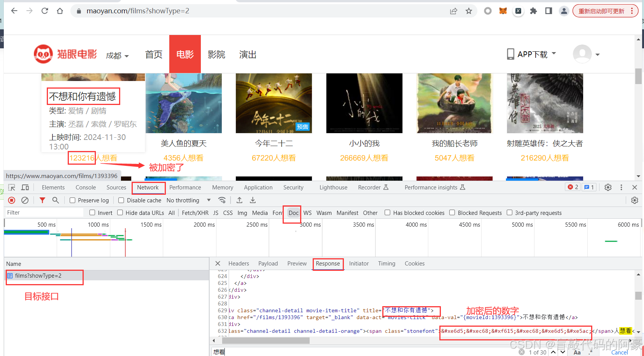
Task: Open the No throttling dropdown
Action: (189, 200)
